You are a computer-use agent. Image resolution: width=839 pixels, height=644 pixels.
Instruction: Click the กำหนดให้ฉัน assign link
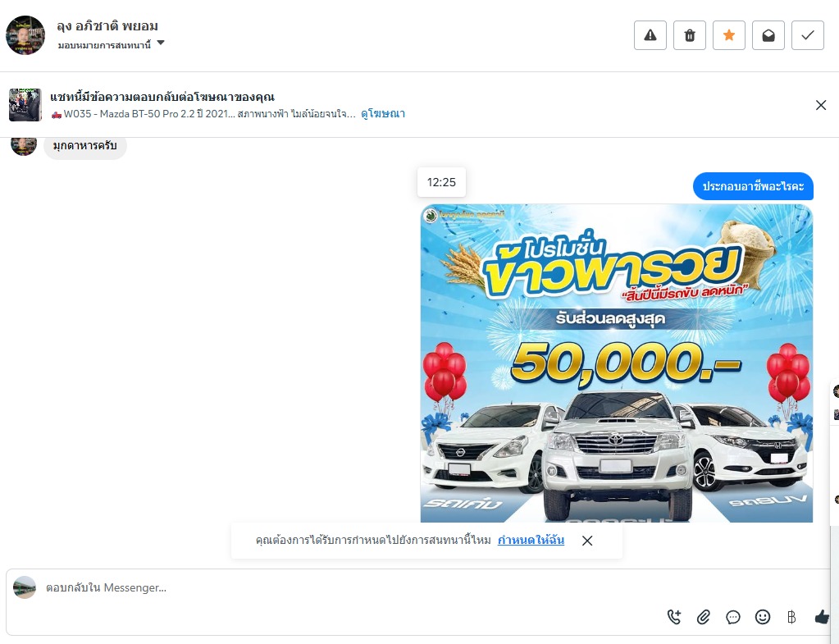click(x=531, y=540)
